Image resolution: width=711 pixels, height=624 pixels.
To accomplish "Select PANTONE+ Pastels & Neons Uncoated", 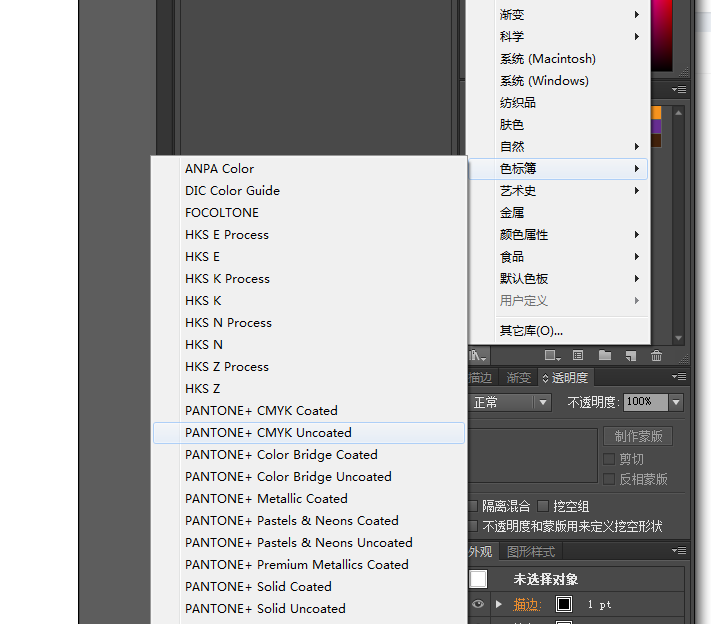I will [x=309, y=542].
